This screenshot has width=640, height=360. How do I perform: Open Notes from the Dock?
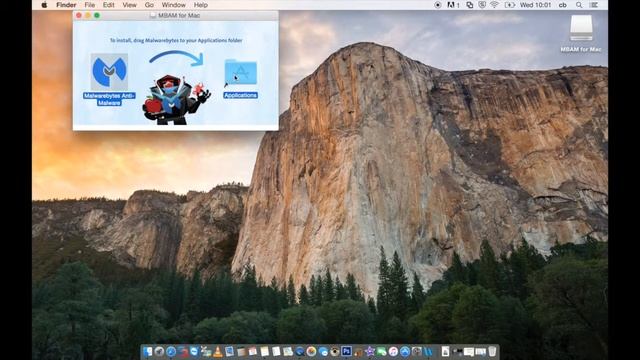coord(264,351)
